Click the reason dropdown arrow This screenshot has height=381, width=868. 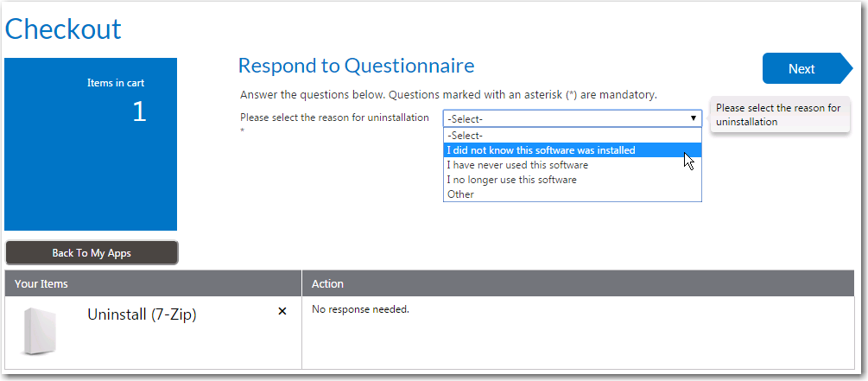(x=693, y=118)
